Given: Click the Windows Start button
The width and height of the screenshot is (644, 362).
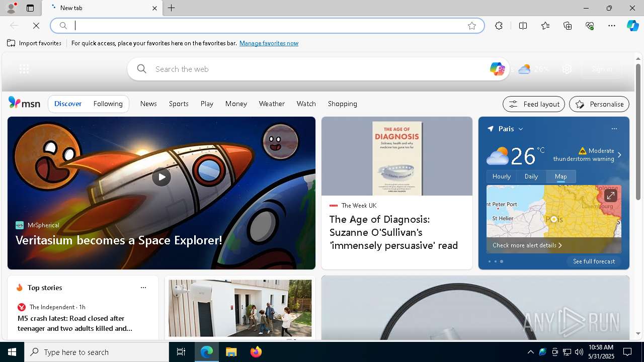Looking at the screenshot, I should (x=12, y=352).
